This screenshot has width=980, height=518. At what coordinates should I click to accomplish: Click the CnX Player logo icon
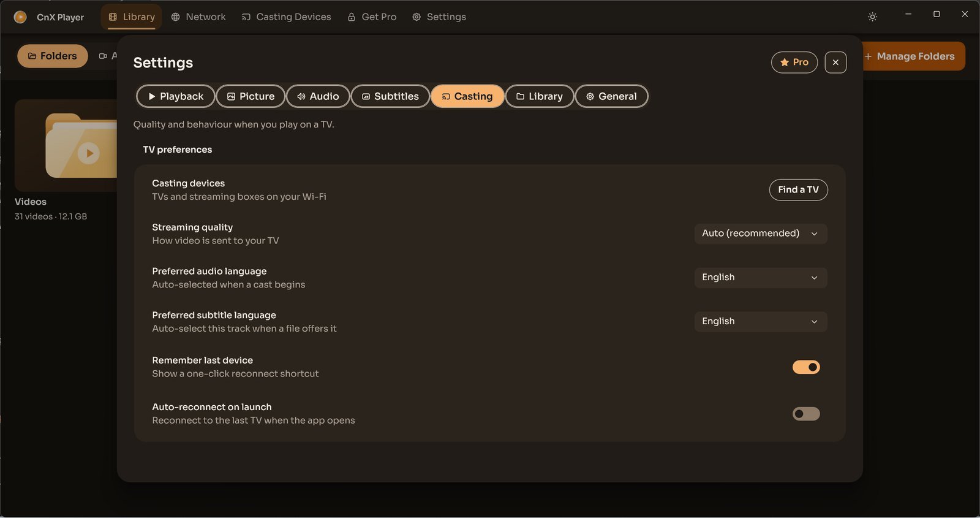click(20, 17)
